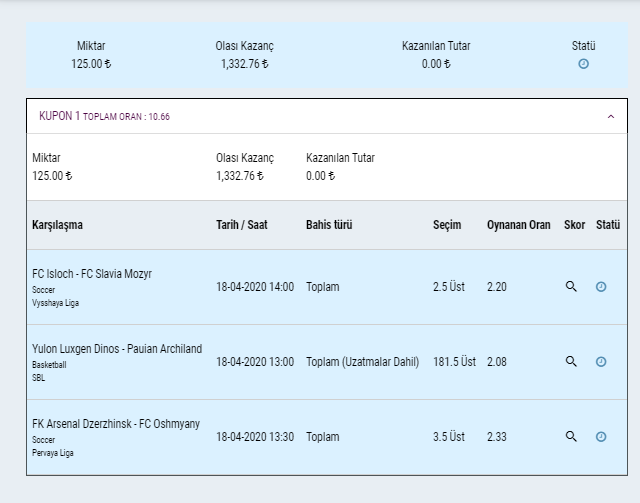The height and width of the screenshot is (503, 640).
Task: Click pending status clock for Yulon Luxgen row
Action: tap(601, 362)
